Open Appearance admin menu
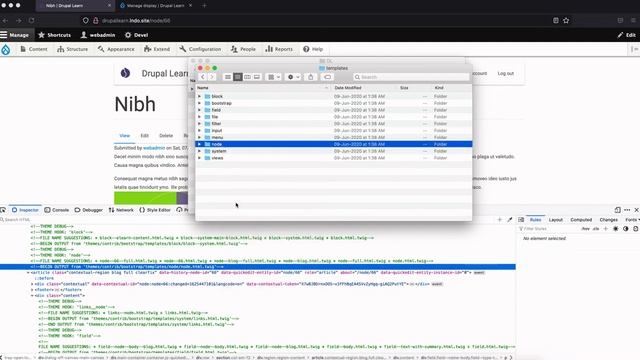The image size is (640, 360). point(116,49)
